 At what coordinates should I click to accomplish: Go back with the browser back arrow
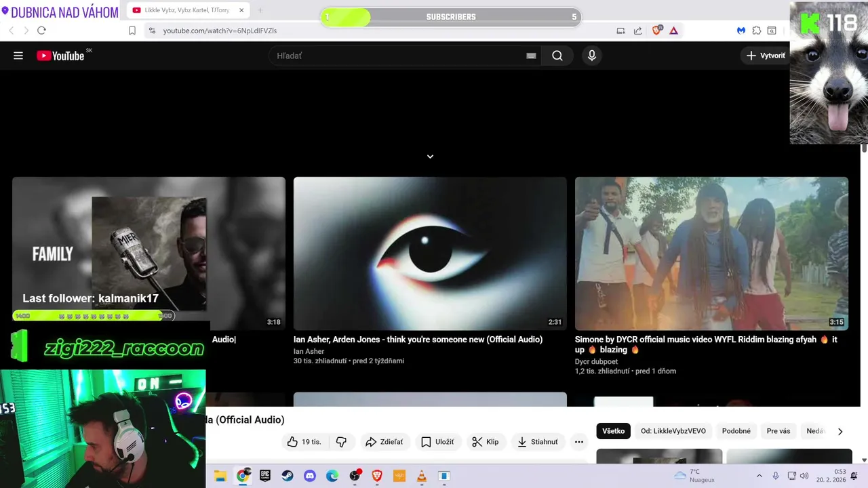[x=11, y=30]
